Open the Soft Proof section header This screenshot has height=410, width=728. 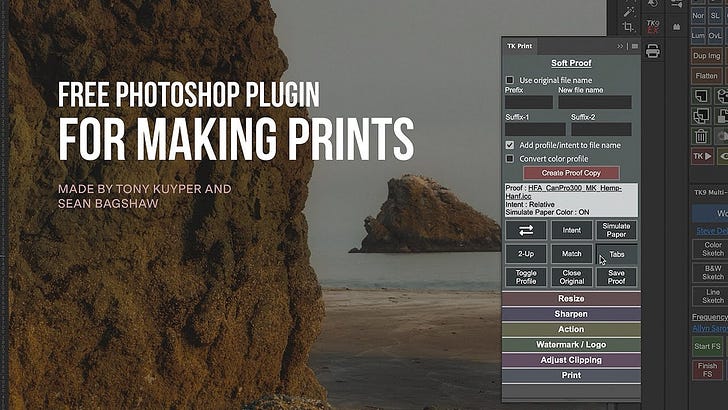pos(571,63)
